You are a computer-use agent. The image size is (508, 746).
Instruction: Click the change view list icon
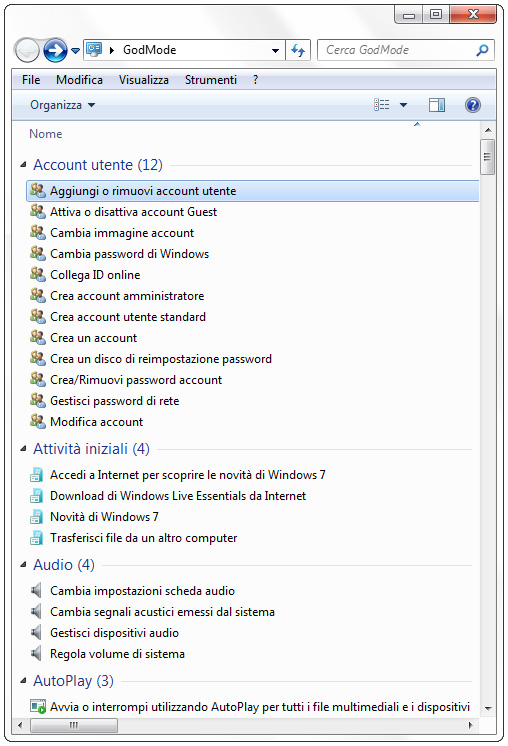[x=381, y=105]
